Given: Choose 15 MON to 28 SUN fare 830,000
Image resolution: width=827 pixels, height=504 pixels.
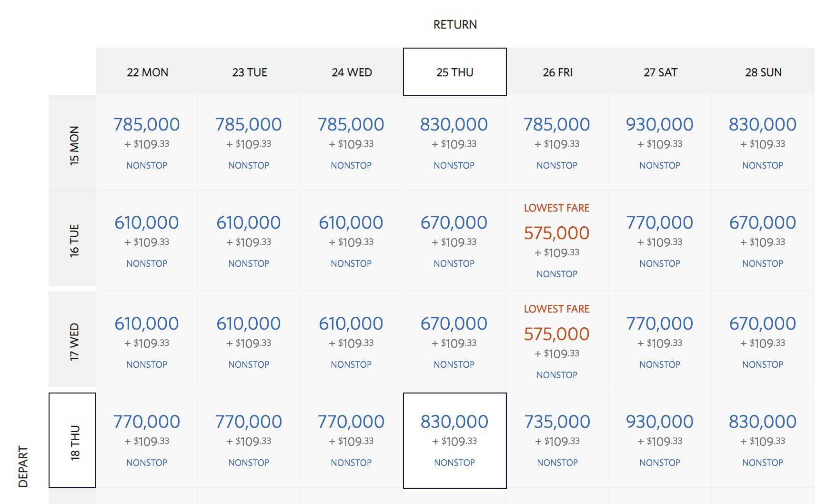Looking at the screenshot, I should [x=763, y=143].
